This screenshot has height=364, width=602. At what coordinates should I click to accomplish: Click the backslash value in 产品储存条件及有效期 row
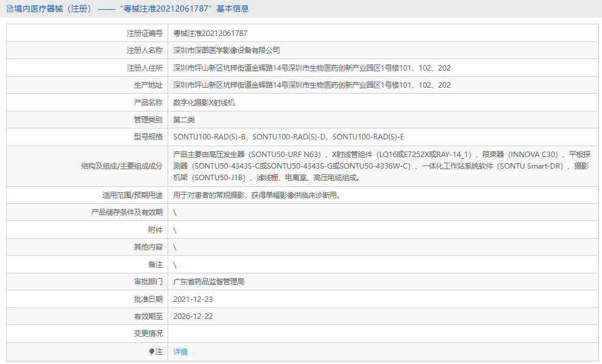(x=175, y=213)
